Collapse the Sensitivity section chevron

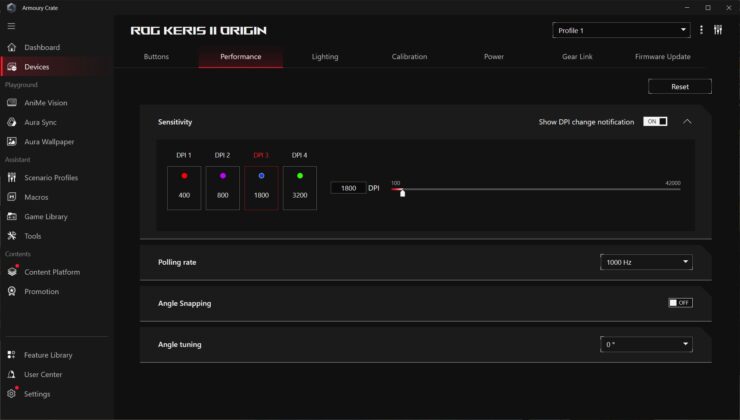pos(687,122)
